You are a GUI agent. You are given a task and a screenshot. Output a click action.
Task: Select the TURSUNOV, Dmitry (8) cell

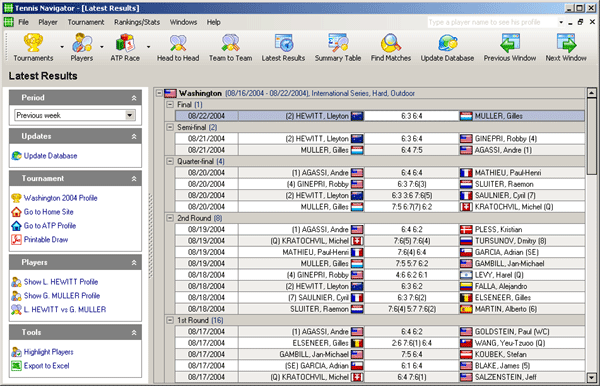(522, 241)
